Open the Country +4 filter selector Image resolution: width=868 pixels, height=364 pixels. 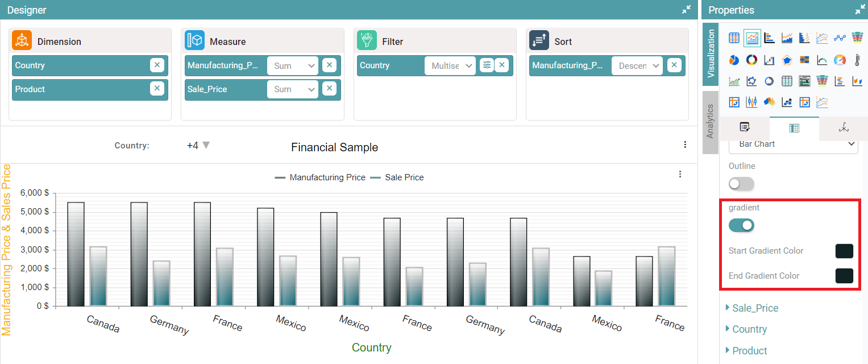pyautogui.click(x=198, y=146)
